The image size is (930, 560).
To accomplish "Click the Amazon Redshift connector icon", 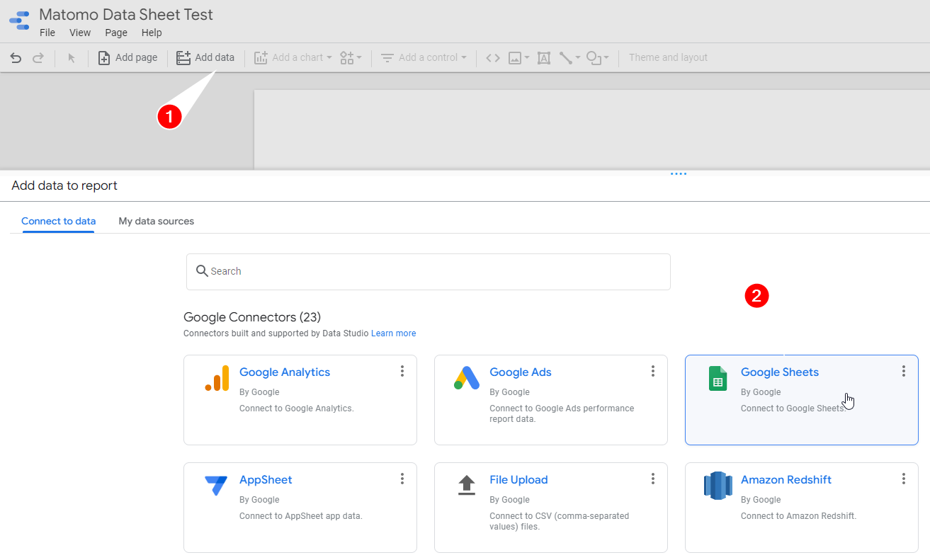I will tap(718, 486).
